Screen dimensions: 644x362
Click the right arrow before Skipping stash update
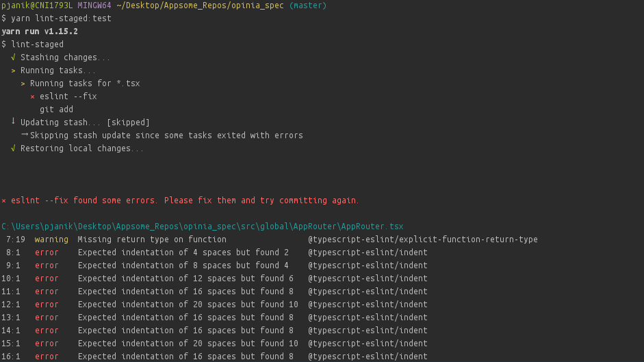tap(24, 135)
